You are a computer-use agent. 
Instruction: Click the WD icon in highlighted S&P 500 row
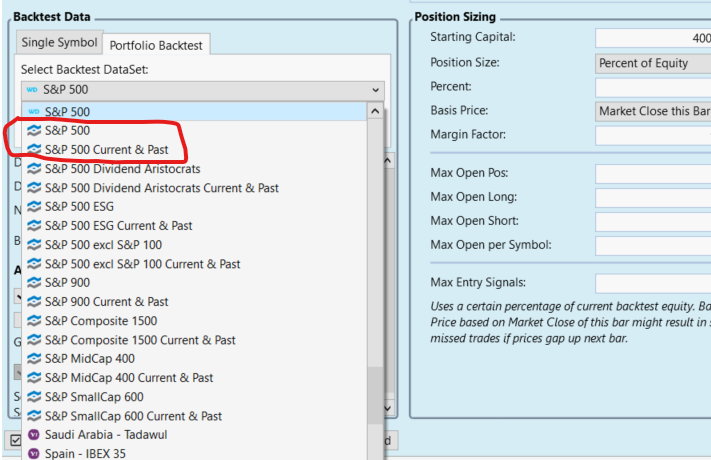pos(34,112)
